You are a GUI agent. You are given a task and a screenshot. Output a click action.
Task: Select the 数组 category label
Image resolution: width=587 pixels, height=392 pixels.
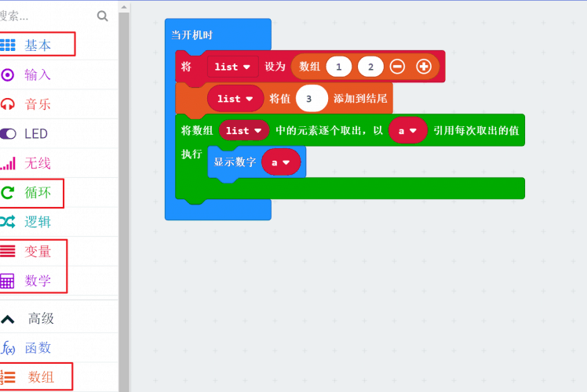(x=42, y=377)
